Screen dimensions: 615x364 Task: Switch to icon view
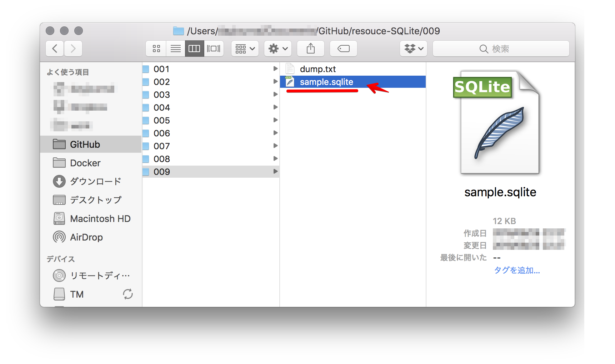156,49
